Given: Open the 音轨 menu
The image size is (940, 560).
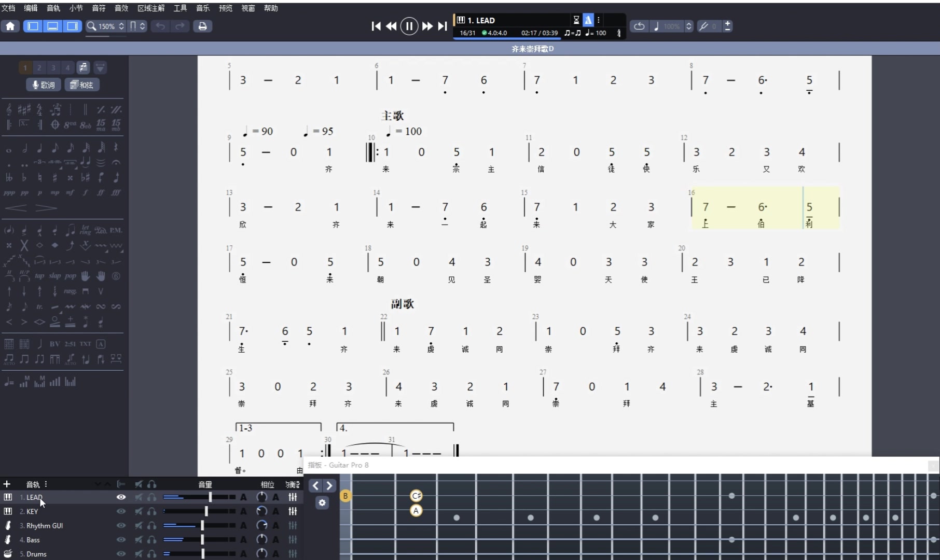Looking at the screenshot, I should 53,8.
